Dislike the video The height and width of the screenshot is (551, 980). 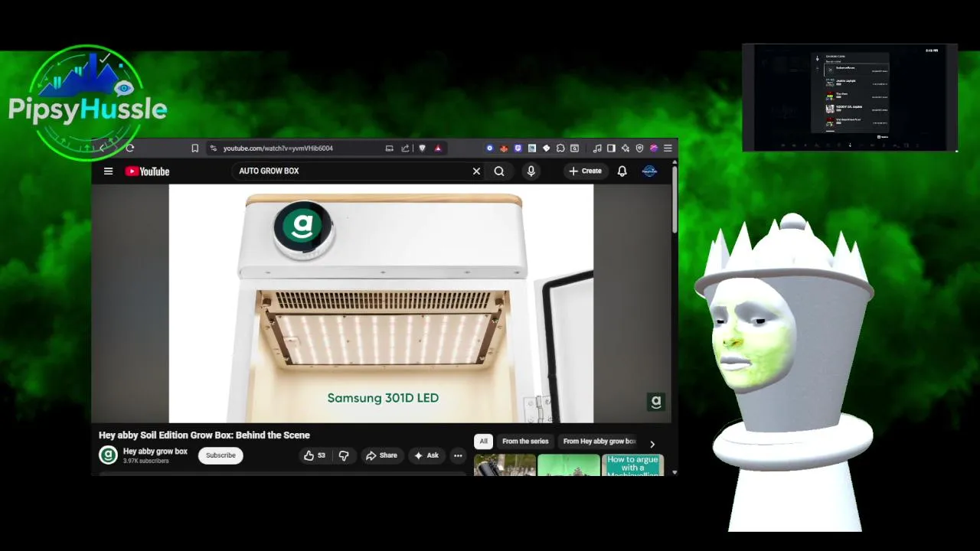344,455
